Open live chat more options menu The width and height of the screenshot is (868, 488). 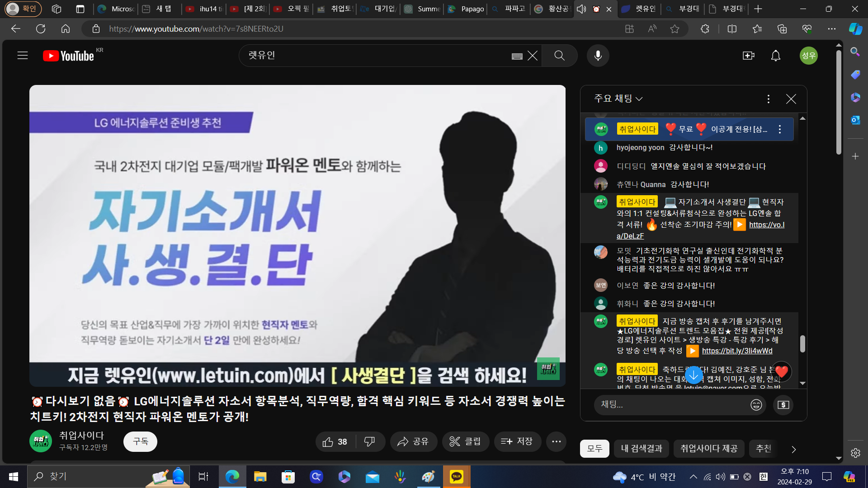(x=769, y=99)
